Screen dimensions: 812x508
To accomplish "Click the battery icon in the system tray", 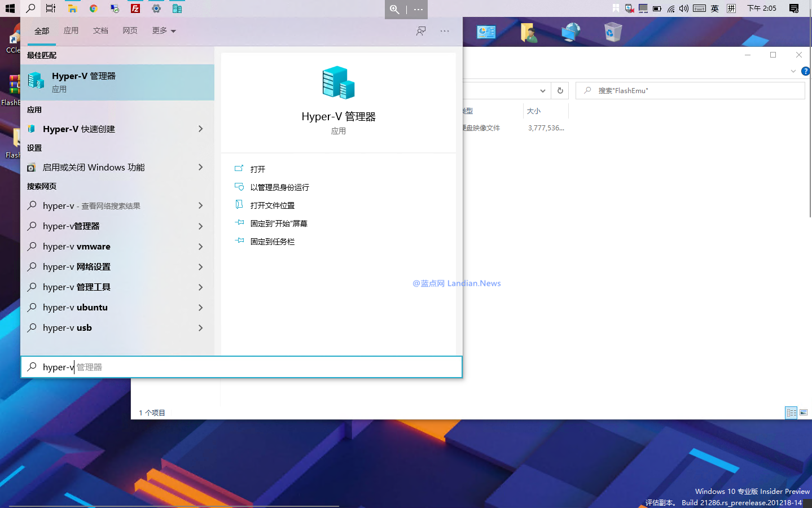I will pos(657,8).
